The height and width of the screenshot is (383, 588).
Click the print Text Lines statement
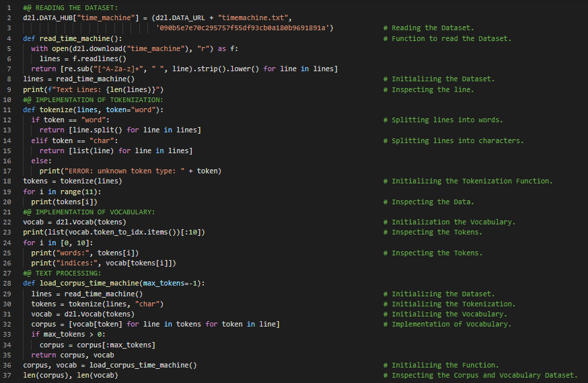point(94,89)
